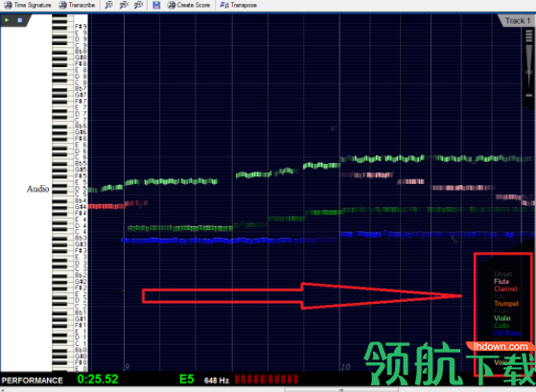Viewport: 536px width, 392px height.
Task: Click the G#4 piano key row
Action: pos(70,207)
